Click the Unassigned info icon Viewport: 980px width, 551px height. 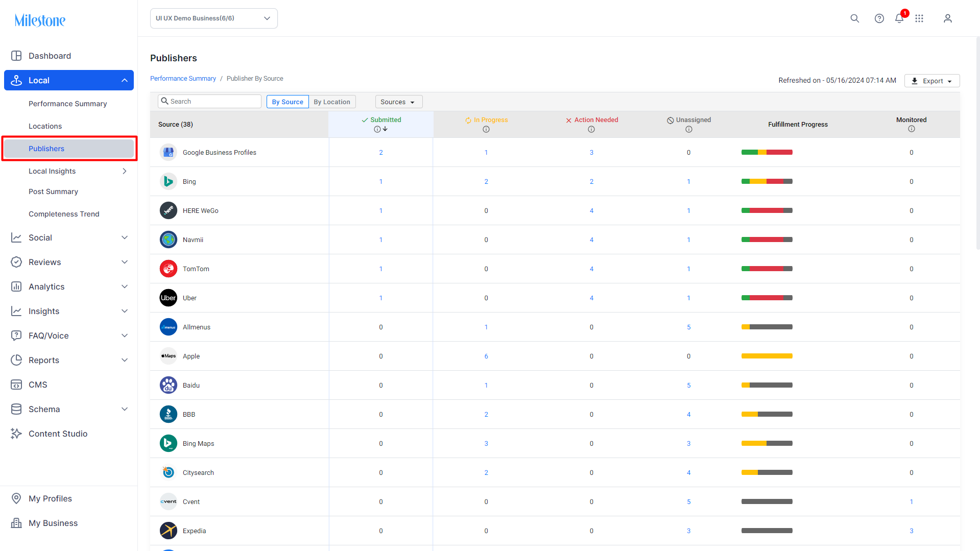(688, 129)
